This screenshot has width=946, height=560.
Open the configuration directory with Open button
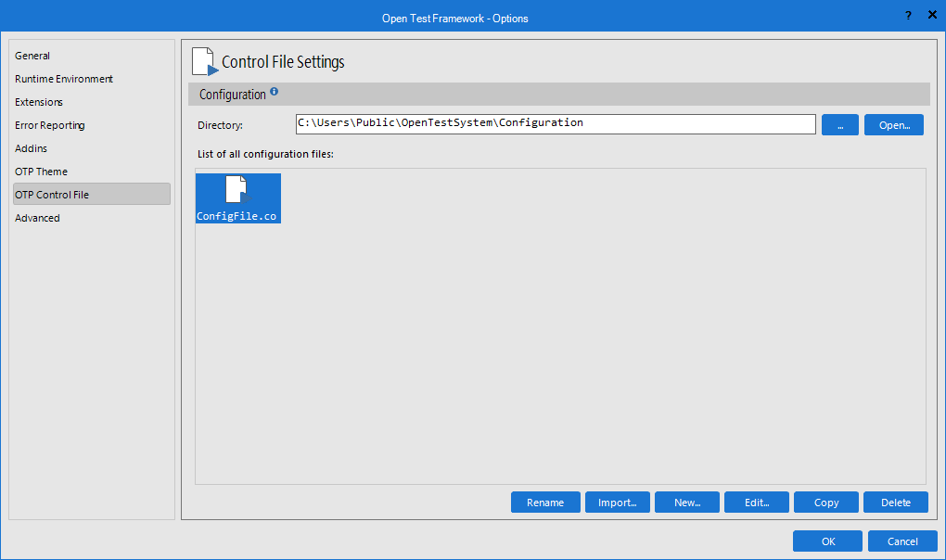point(893,124)
